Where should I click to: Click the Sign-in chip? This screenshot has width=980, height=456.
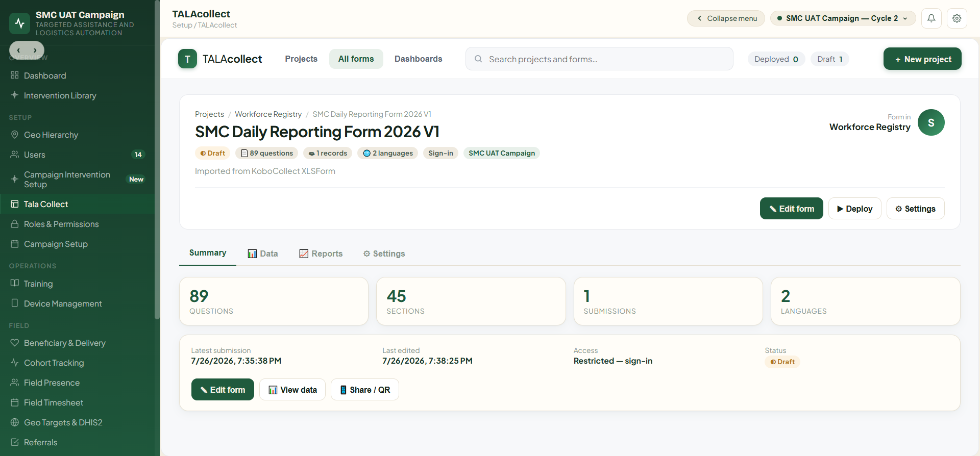(x=440, y=153)
